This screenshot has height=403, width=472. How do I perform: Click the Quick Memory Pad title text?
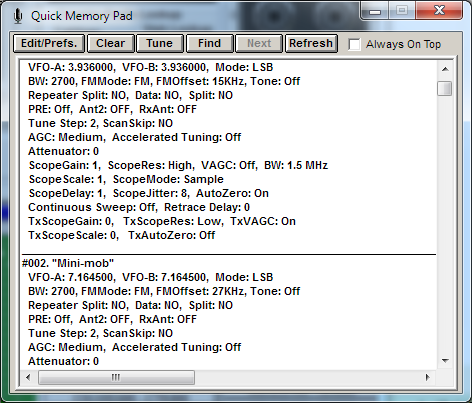click(x=82, y=16)
